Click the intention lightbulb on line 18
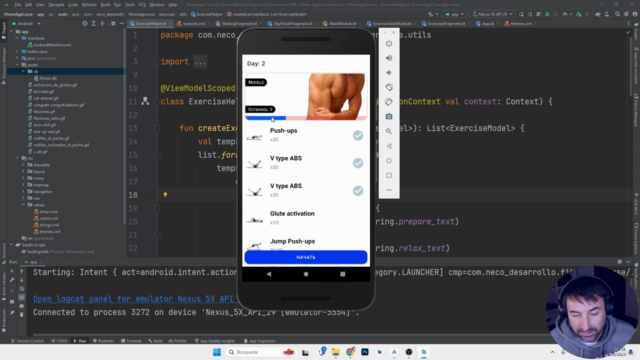The image size is (640, 360). click(165, 195)
